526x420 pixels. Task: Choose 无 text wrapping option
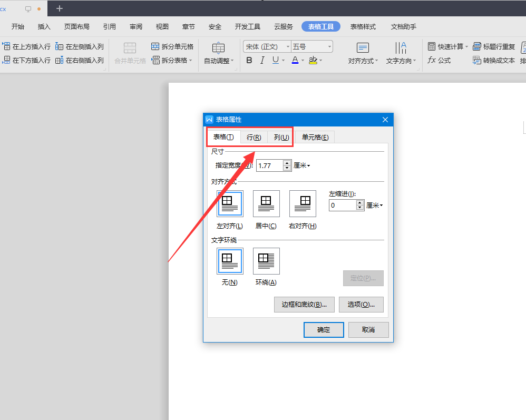coord(230,261)
